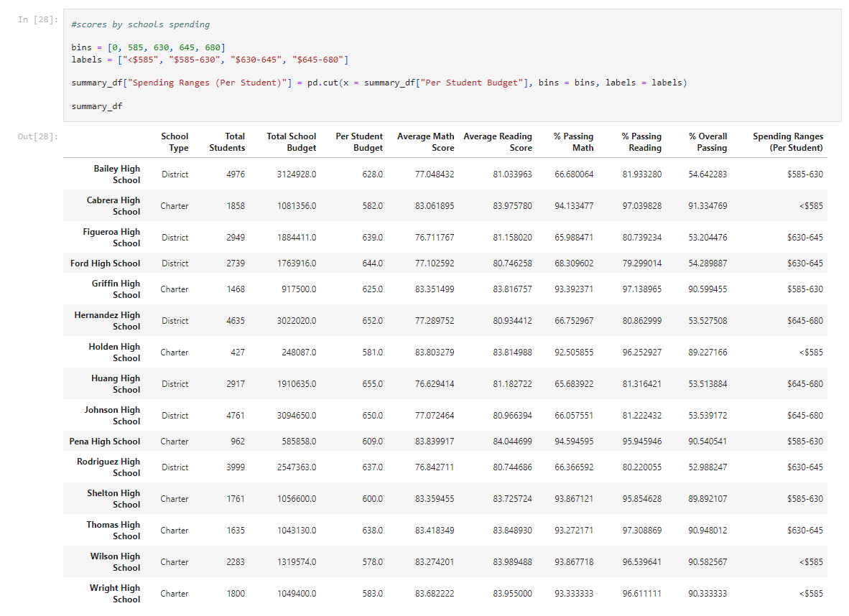
Task: Select the "Rodriguez High School" row label
Action: click(108, 467)
